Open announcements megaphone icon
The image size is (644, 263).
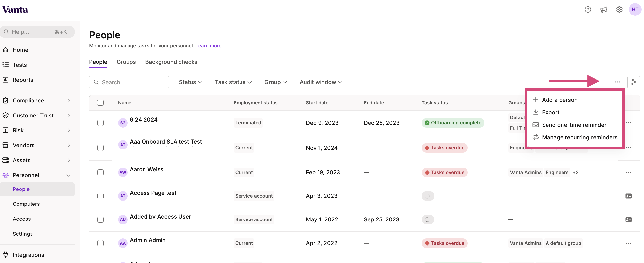point(603,10)
